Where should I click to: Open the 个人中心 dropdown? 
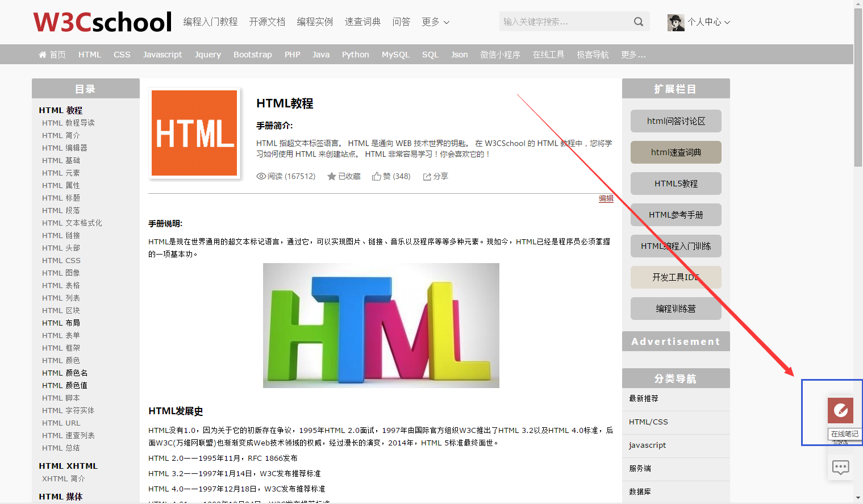click(708, 22)
